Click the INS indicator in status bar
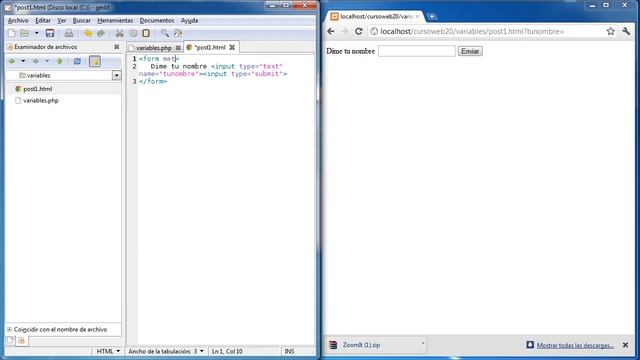Viewport: 640px width, 360px height. click(x=289, y=351)
